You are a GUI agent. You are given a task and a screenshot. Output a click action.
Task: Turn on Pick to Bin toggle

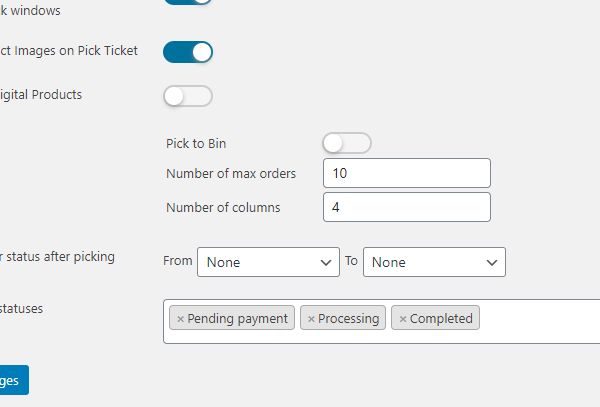click(x=347, y=143)
